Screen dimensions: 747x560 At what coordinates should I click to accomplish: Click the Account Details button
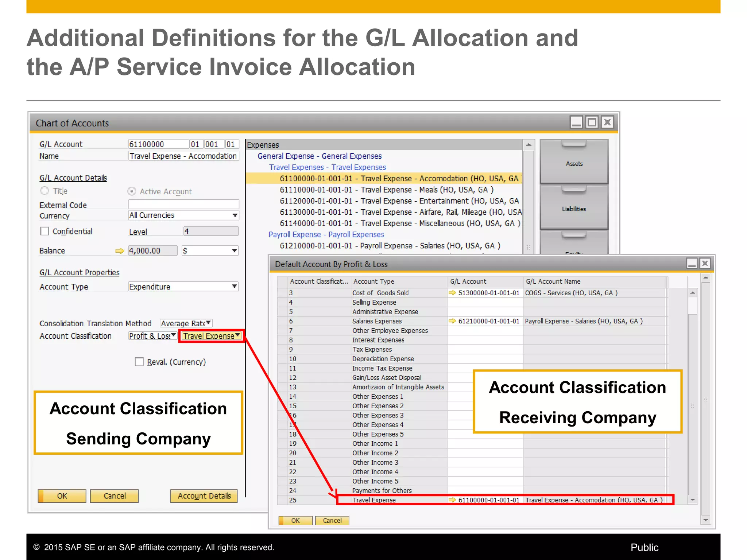pyautogui.click(x=204, y=496)
